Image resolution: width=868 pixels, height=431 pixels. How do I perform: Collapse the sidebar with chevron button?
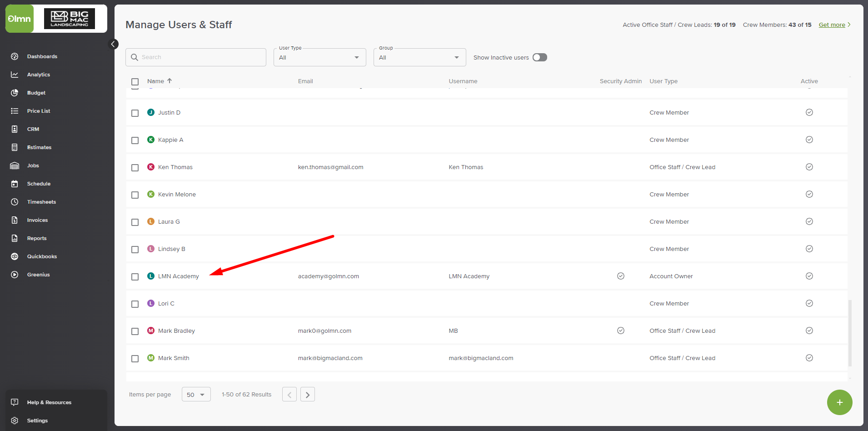point(114,44)
